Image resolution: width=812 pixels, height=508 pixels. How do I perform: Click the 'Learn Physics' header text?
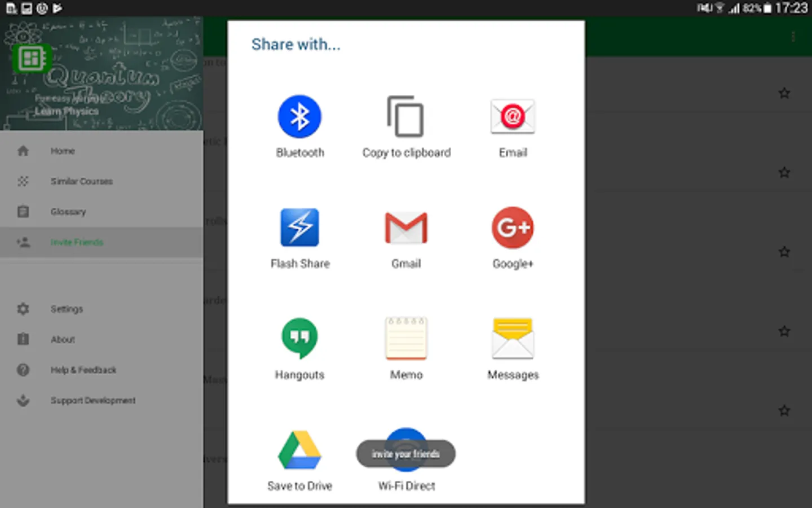(x=67, y=111)
